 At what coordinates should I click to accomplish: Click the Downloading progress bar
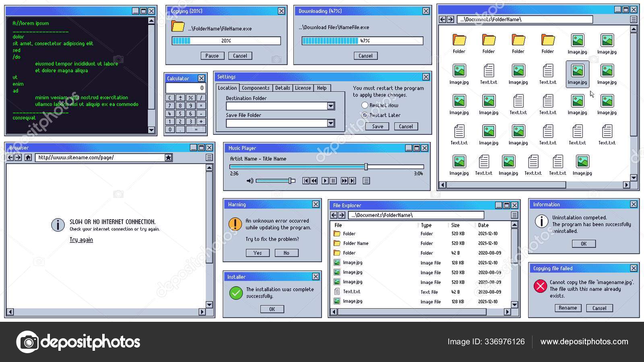pyautogui.click(x=362, y=41)
